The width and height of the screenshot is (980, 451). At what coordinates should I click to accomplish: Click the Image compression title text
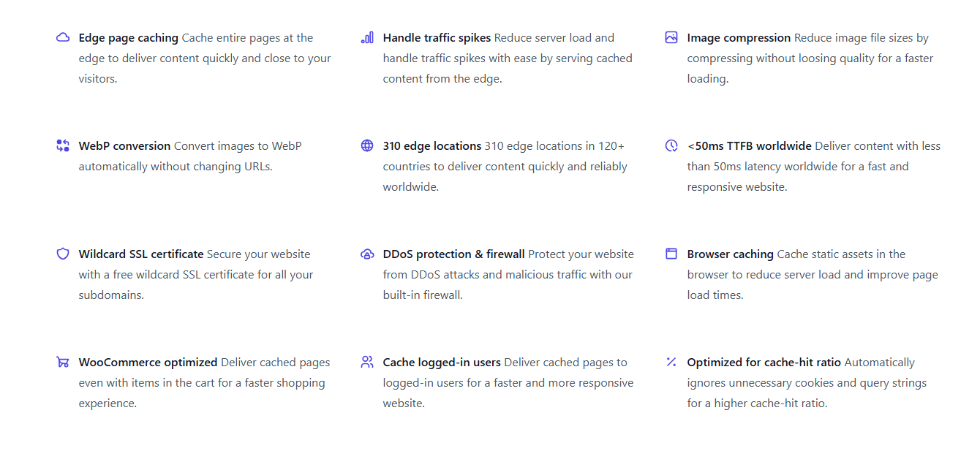[x=739, y=38]
